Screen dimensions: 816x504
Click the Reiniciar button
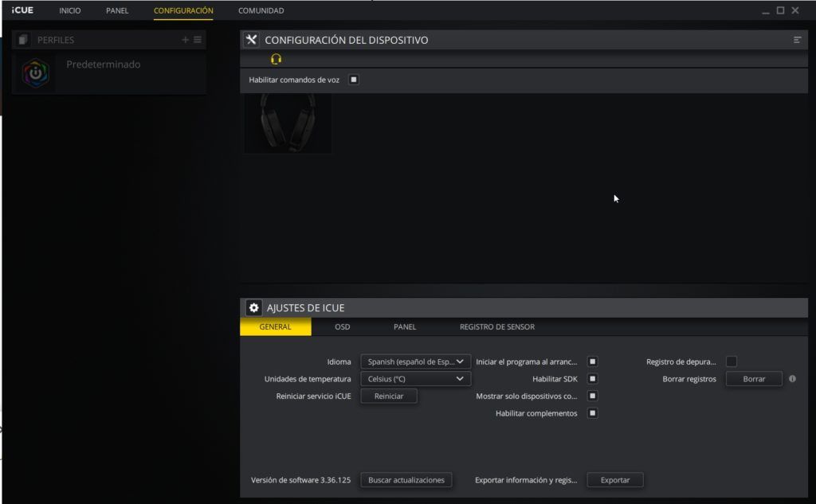[389, 396]
